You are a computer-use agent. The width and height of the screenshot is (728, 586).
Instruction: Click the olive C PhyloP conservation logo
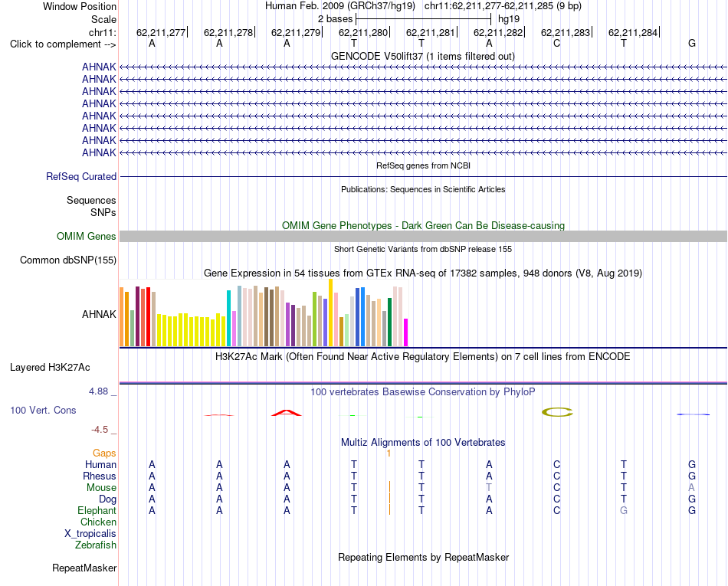[557, 412]
